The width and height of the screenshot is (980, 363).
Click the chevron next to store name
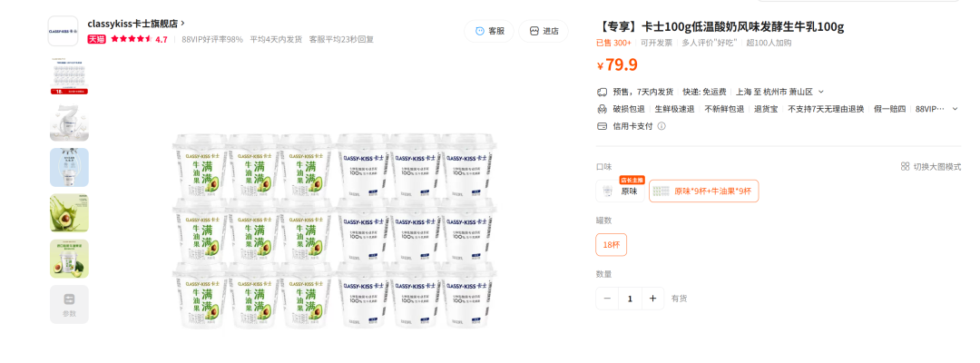coord(182,23)
